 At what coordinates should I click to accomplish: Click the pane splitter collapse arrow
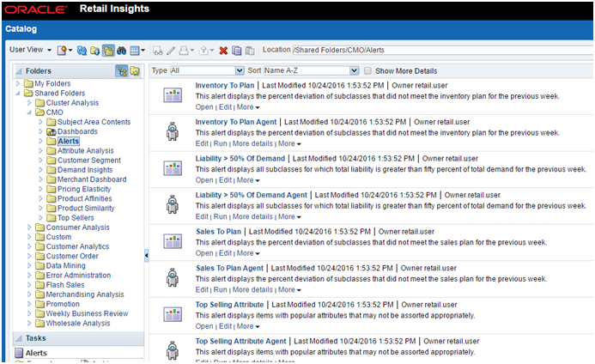(x=147, y=256)
